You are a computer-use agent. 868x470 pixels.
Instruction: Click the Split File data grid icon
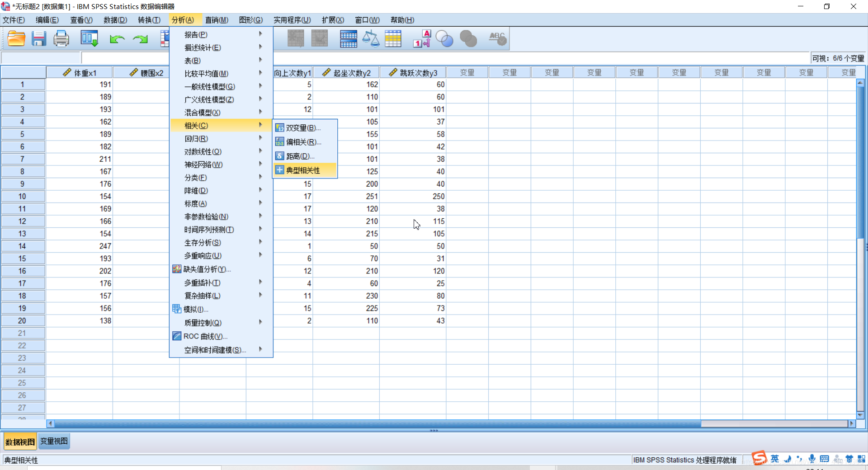[x=349, y=39]
